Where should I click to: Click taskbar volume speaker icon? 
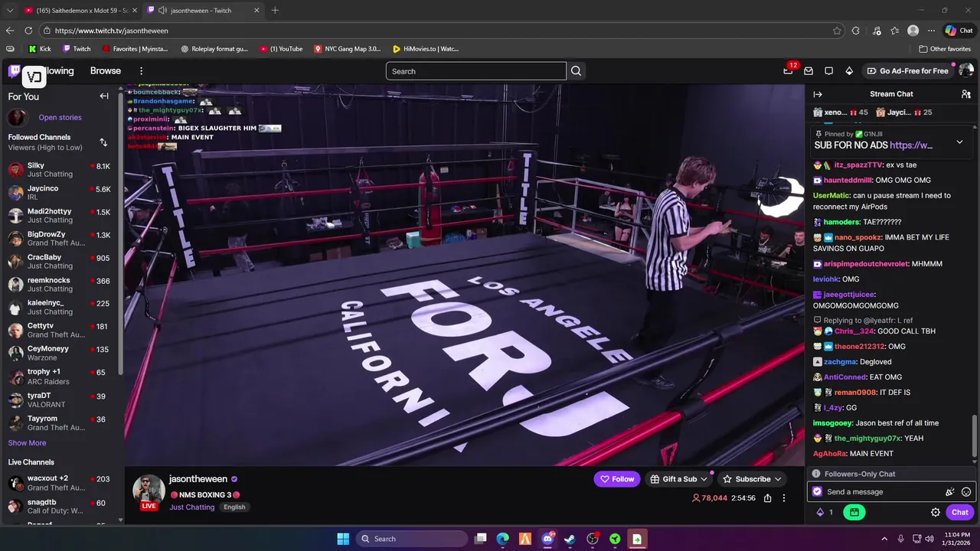pos(929,539)
